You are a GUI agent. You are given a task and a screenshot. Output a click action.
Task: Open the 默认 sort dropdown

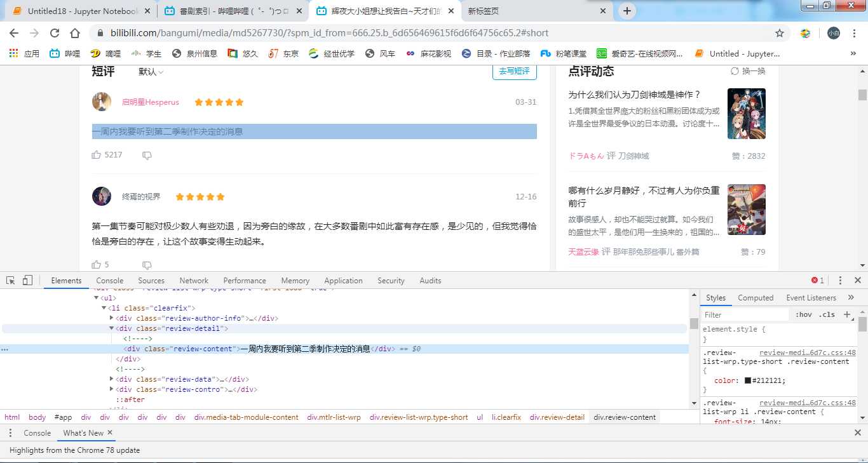(x=151, y=72)
